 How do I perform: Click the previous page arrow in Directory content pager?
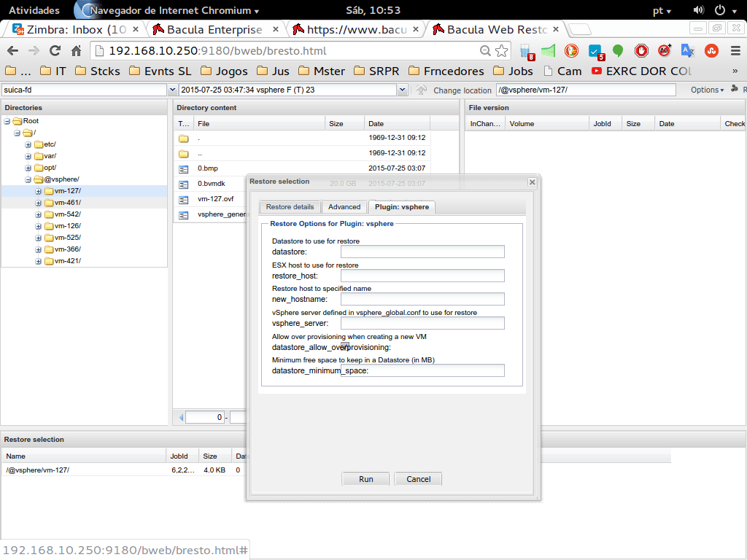pyautogui.click(x=181, y=418)
